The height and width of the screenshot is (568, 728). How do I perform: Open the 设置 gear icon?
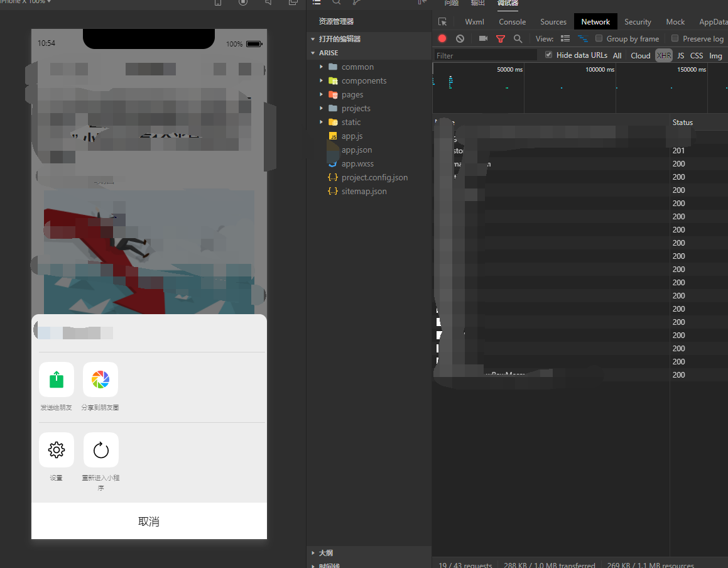(x=56, y=450)
